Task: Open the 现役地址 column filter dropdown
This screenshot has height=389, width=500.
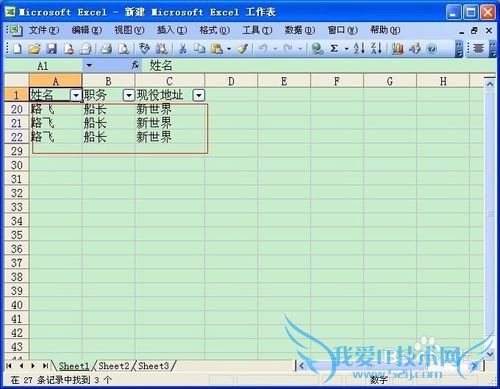Action: point(199,96)
